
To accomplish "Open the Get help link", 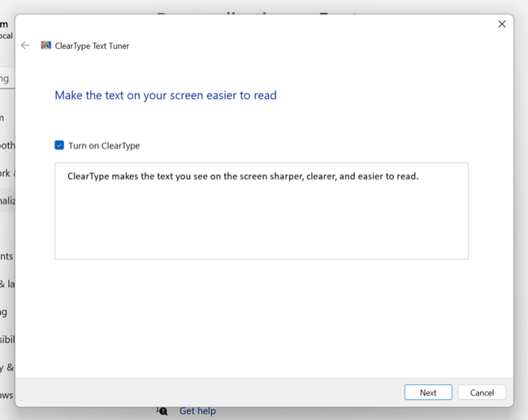I will click(197, 411).
